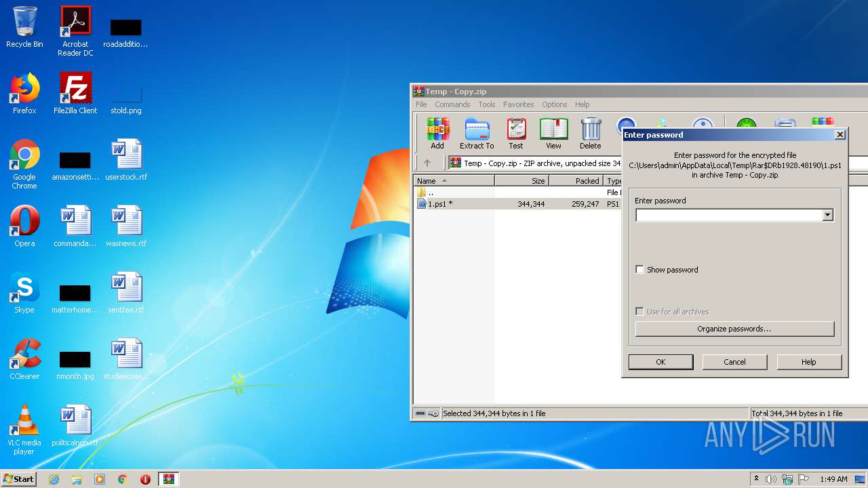Viewport: 868px width, 488px height.
Task: Click the up one level arrow in WinRAR
Action: (x=427, y=163)
